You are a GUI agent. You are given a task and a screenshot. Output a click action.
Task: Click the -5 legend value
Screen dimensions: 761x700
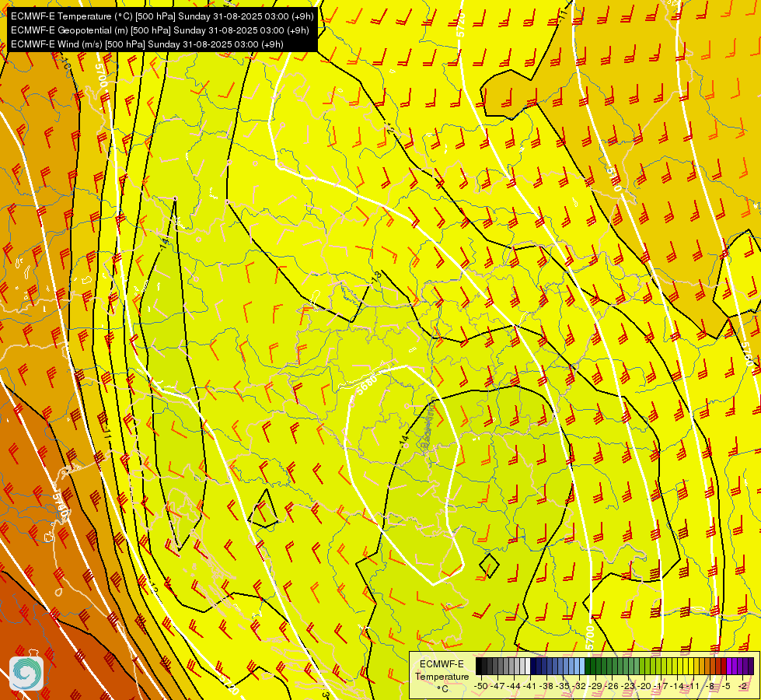(726, 687)
